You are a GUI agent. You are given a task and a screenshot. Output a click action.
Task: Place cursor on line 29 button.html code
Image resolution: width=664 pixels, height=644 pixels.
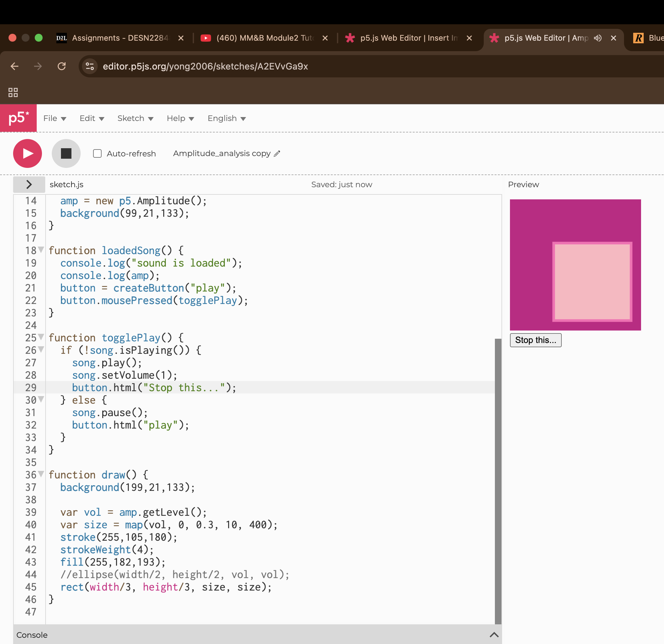tap(154, 388)
